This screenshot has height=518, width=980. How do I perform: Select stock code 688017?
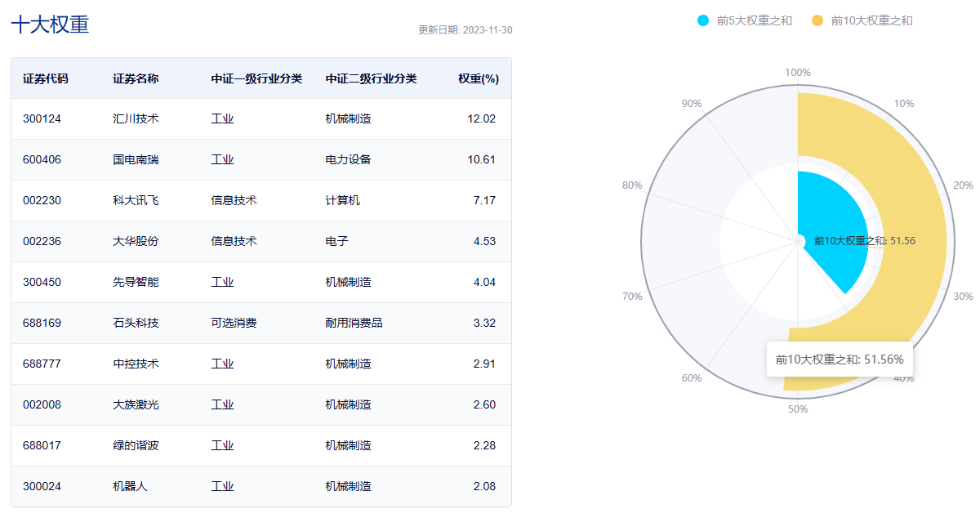[x=42, y=445]
